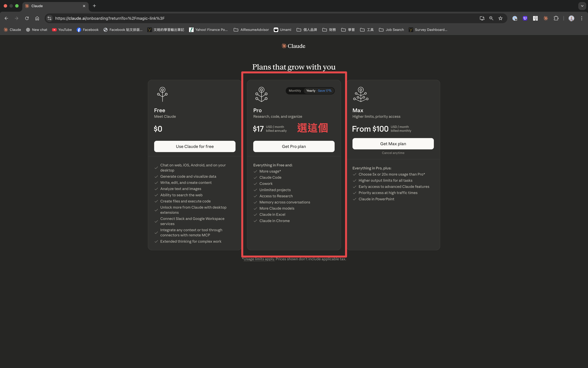
Task: Reload the current page
Action: click(27, 18)
